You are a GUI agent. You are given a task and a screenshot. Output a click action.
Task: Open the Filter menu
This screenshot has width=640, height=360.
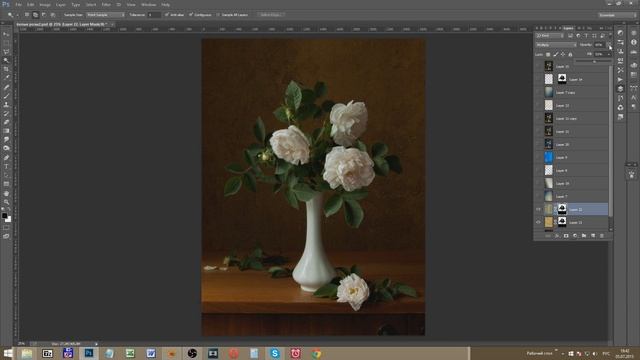106,4
